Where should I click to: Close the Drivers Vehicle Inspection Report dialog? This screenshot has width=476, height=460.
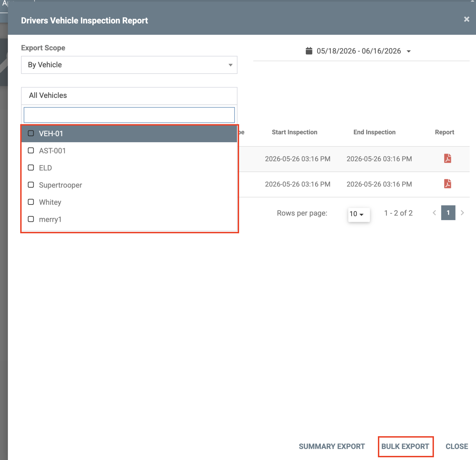[x=466, y=19]
